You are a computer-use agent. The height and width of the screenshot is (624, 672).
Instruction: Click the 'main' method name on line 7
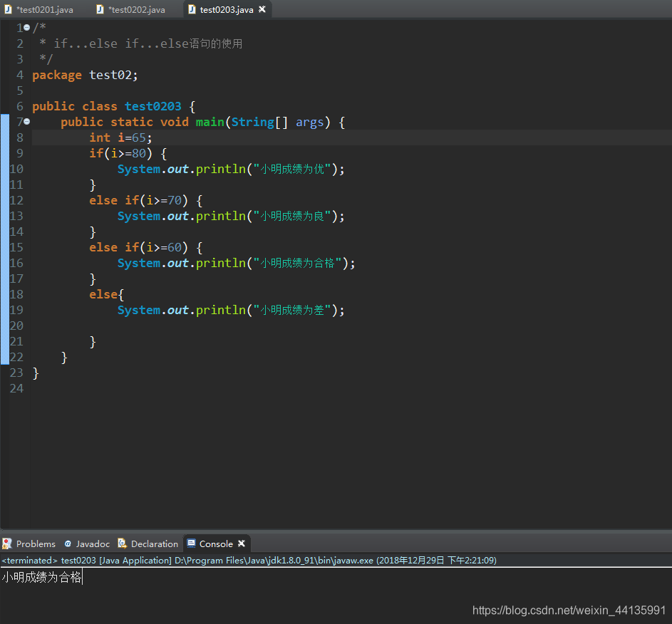click(x=210, y=122)
